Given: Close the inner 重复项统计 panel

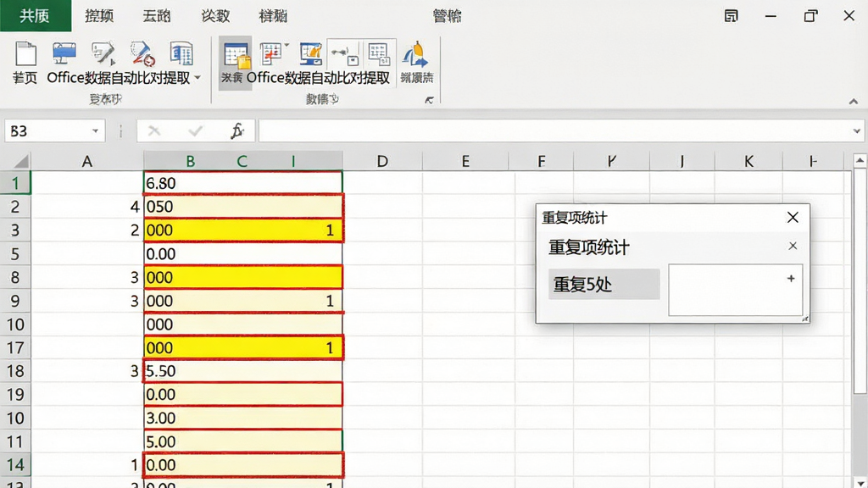Looking at the screenshot, I should [x=793, y=246].
